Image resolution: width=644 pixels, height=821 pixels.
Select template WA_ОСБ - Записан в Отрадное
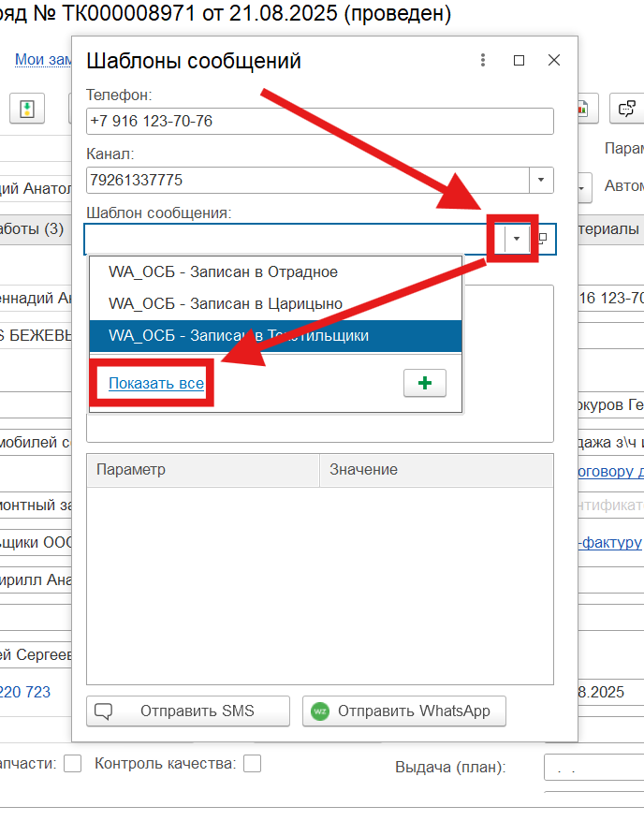pos(223,272)
